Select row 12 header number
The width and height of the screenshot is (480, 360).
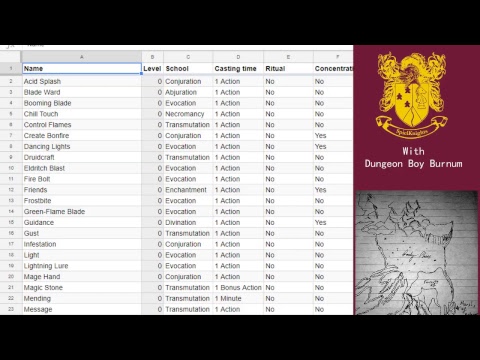click(x=11, y=190)
